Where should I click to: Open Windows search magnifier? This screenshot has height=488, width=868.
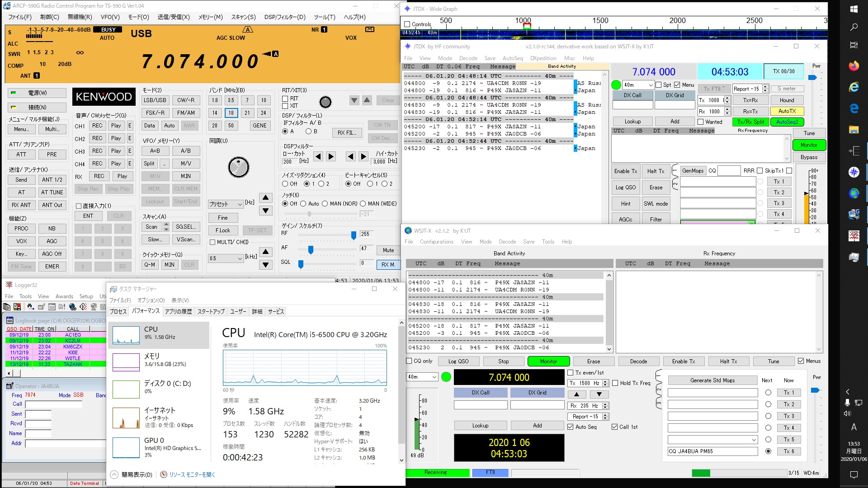click(854, 27)
